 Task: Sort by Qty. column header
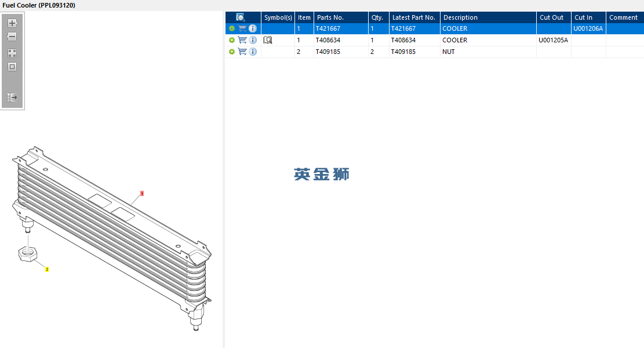click(379, 17)
